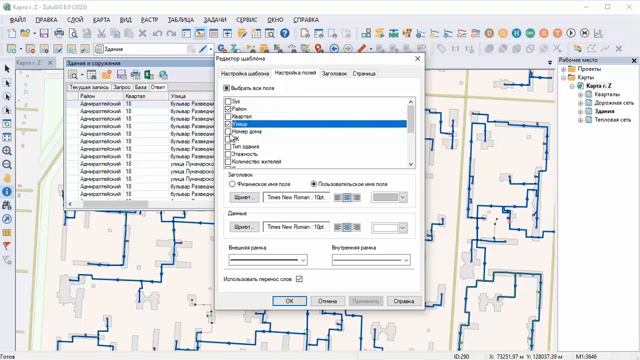Check the Номер дома field checkbox

228,131
